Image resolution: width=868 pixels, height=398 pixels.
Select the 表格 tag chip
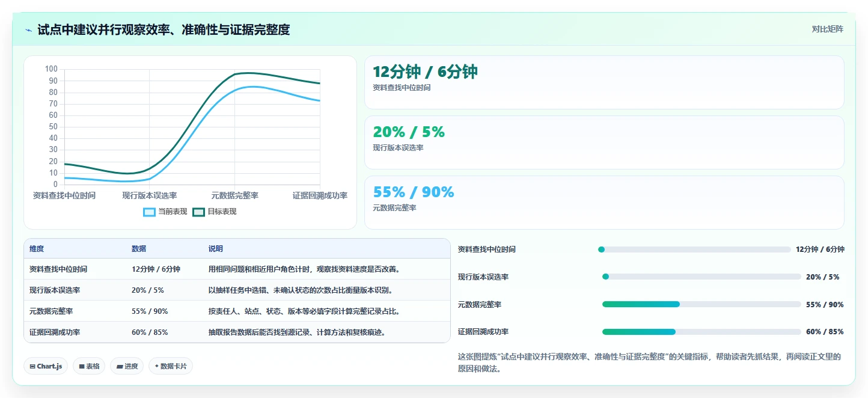point(88,366)
